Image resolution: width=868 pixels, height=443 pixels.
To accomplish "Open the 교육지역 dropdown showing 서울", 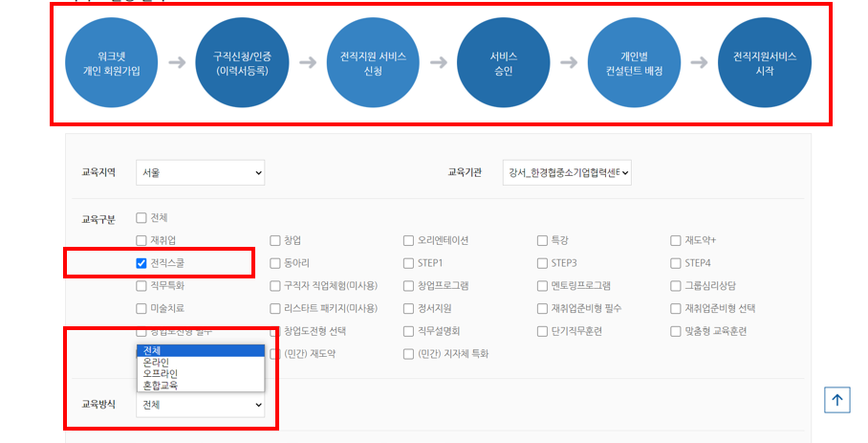I will [x=201, y=173].
